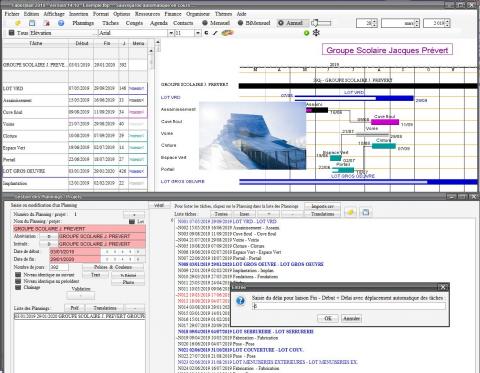The image size is (480, 373).
Task: Click the Date de début red field
Action: [75, 252]
